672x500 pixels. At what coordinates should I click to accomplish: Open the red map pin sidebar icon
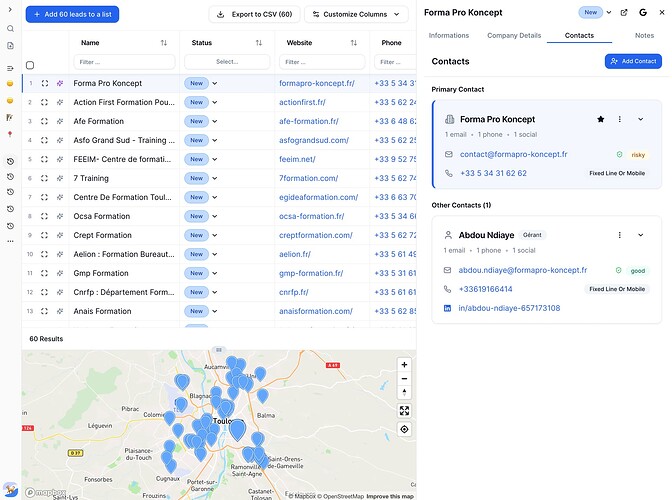point(10,134)
